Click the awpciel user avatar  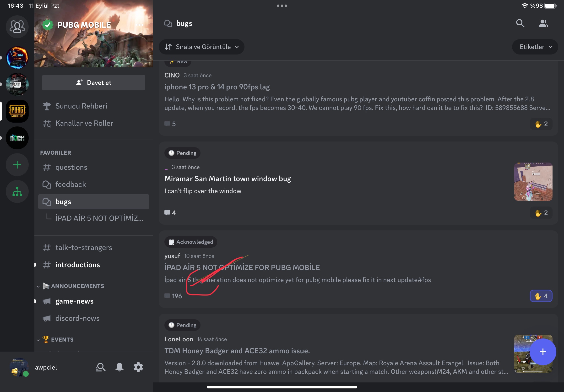(x=19, y=367)
